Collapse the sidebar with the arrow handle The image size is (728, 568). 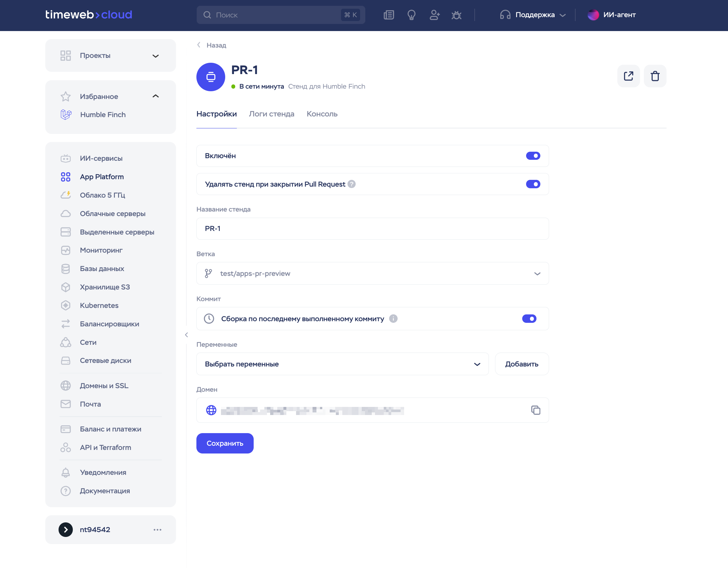(186, 335)
